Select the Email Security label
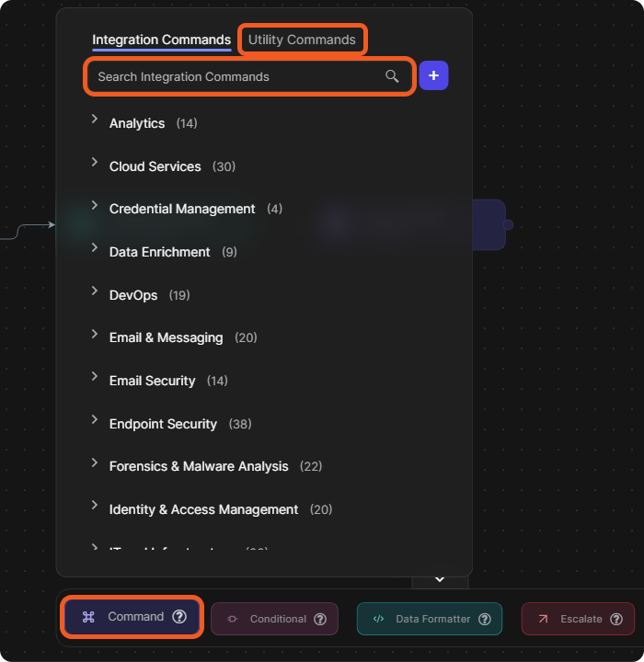The image size is (644, 662). (x=152, y=381)
